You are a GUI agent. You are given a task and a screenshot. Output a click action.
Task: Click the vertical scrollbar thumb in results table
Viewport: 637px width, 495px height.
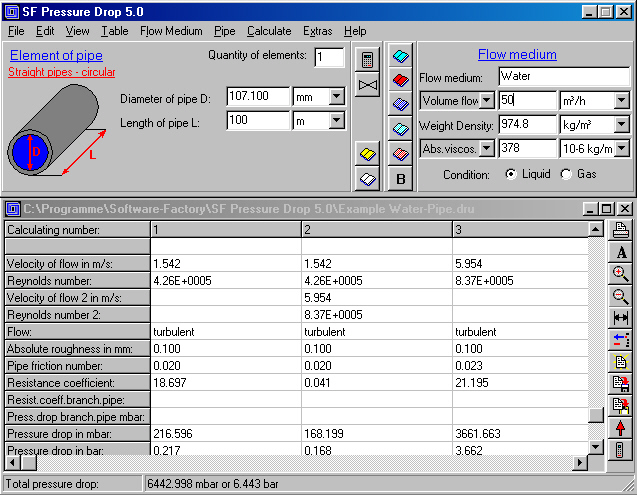point(595,415)
